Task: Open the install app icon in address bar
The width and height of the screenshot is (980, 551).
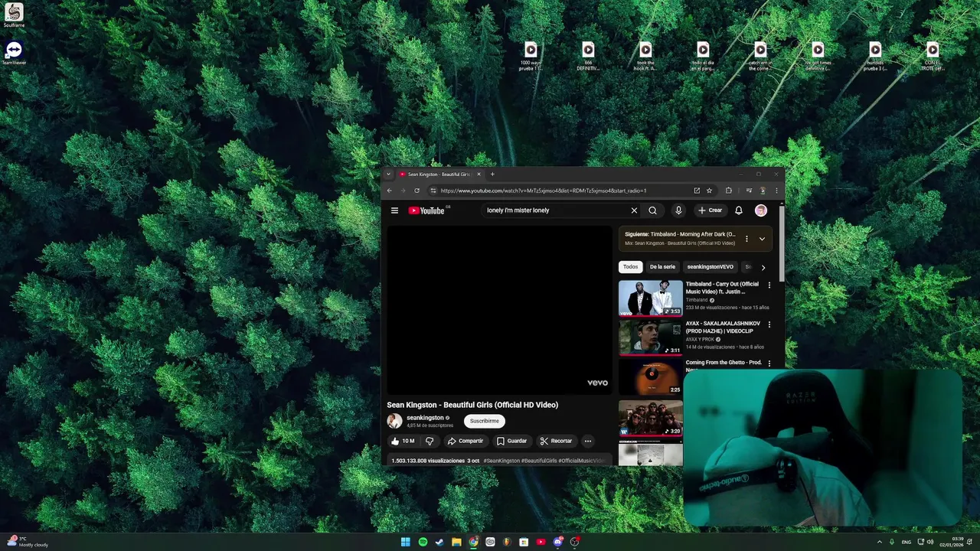Action: (x=697, y=191)
